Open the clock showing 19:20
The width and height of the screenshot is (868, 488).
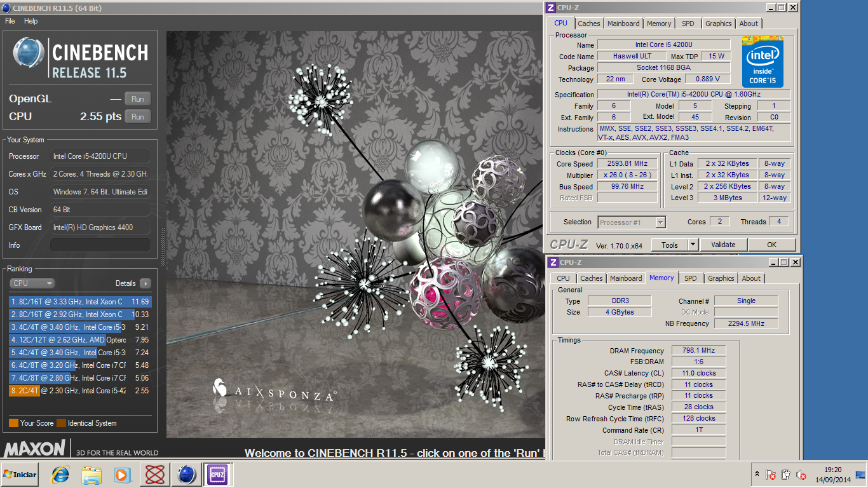click(x=833, y=475)
